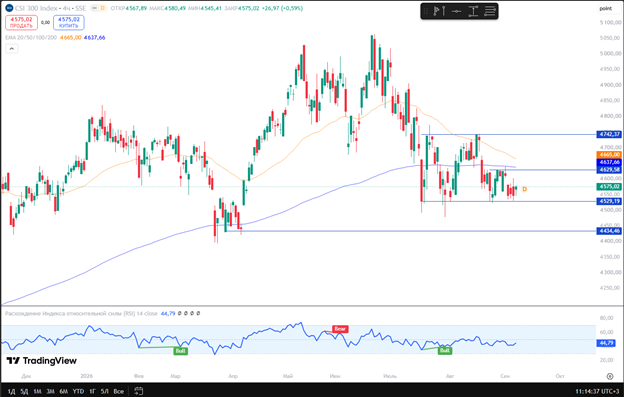Collapse the indicator legend with the chevron

12,49
